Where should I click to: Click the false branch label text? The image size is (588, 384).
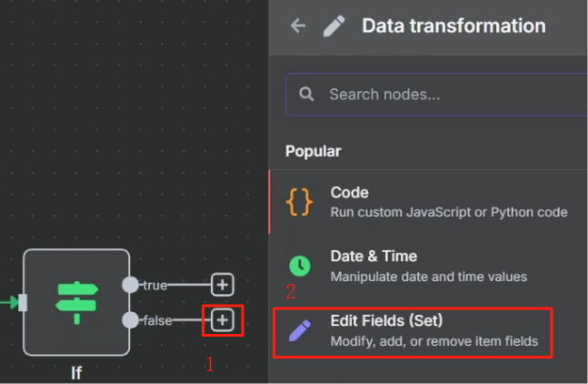pos(157,320)
